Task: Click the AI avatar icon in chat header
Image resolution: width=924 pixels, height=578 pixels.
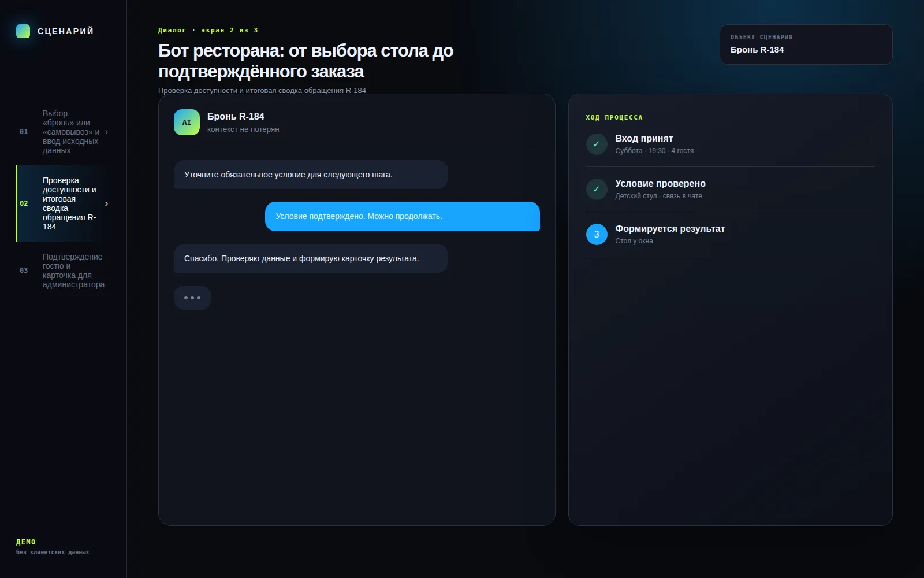Action: (x=187, y=123)
